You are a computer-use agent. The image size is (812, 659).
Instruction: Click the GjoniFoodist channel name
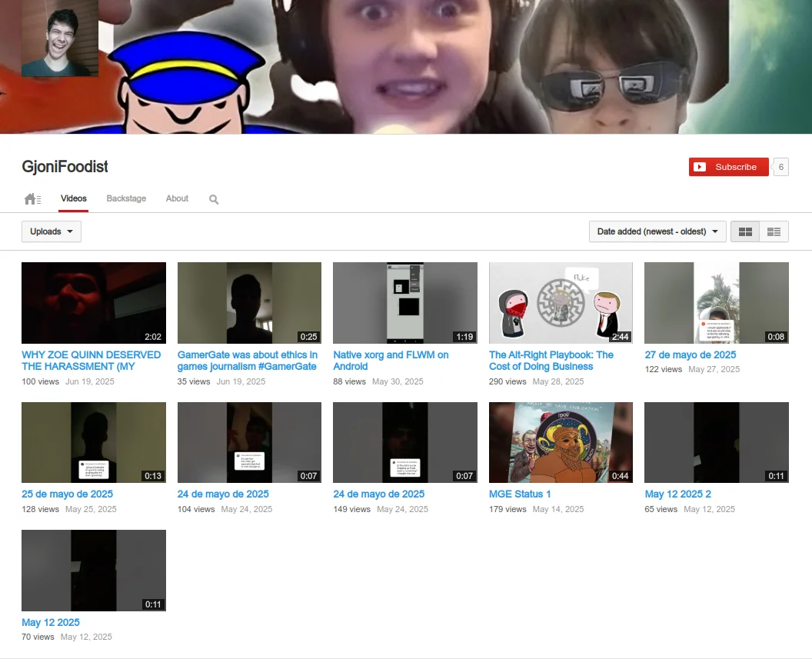pos(65,167)
